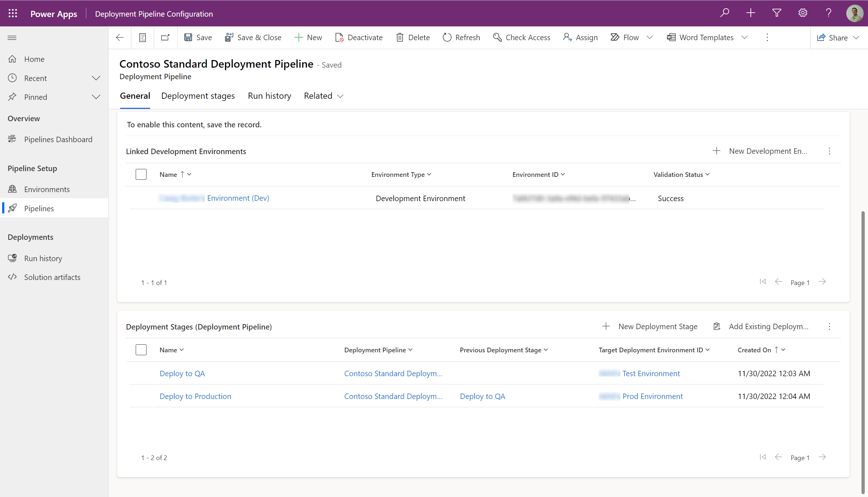Image resolution: width=868 pixels, height=497 pixels.
Task: Open Deployment Pipeline column dropdown
Action: click(x=378, y=350)
